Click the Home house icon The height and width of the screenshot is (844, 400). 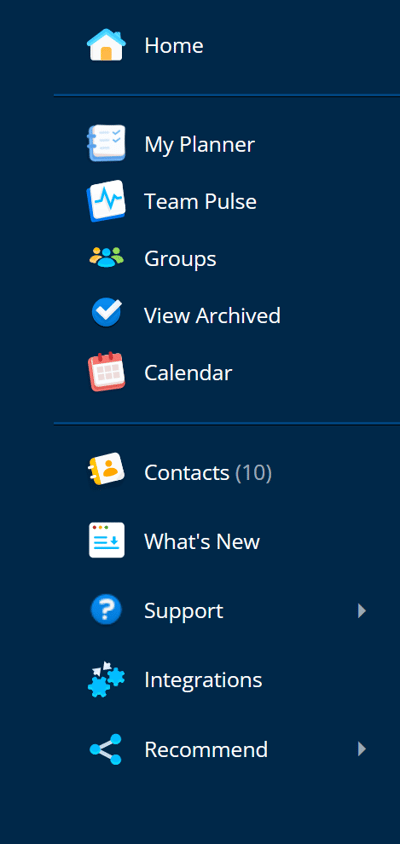pos(106,45)
